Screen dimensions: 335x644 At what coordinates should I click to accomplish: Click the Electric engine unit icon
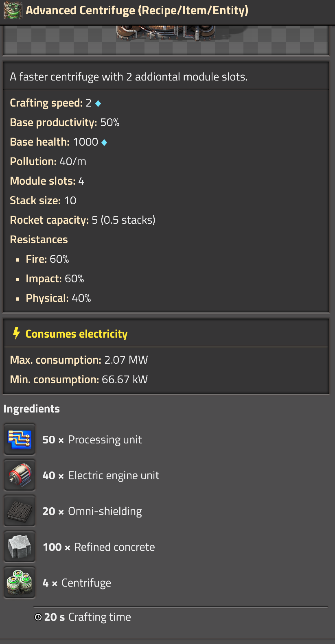pos(20,475)
